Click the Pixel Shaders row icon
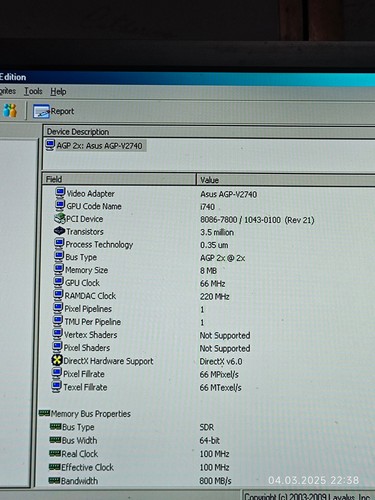 click(57, 347)
